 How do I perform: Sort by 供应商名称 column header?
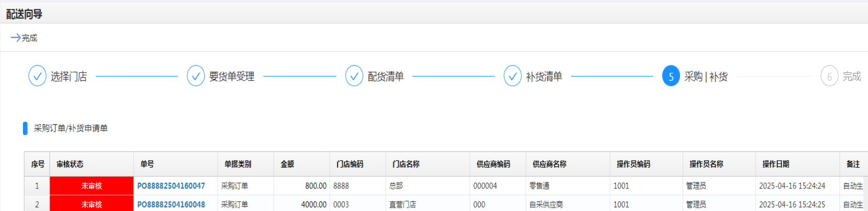pyautogui.click(x=568, y=164)
